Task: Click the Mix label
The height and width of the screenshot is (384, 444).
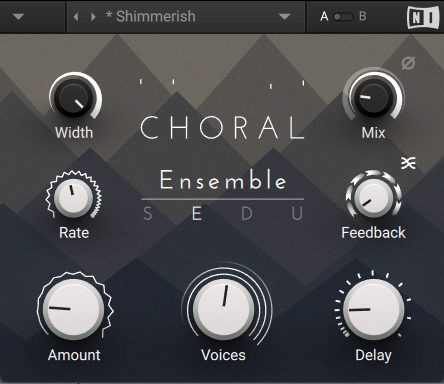Action: tap(373, 133)
